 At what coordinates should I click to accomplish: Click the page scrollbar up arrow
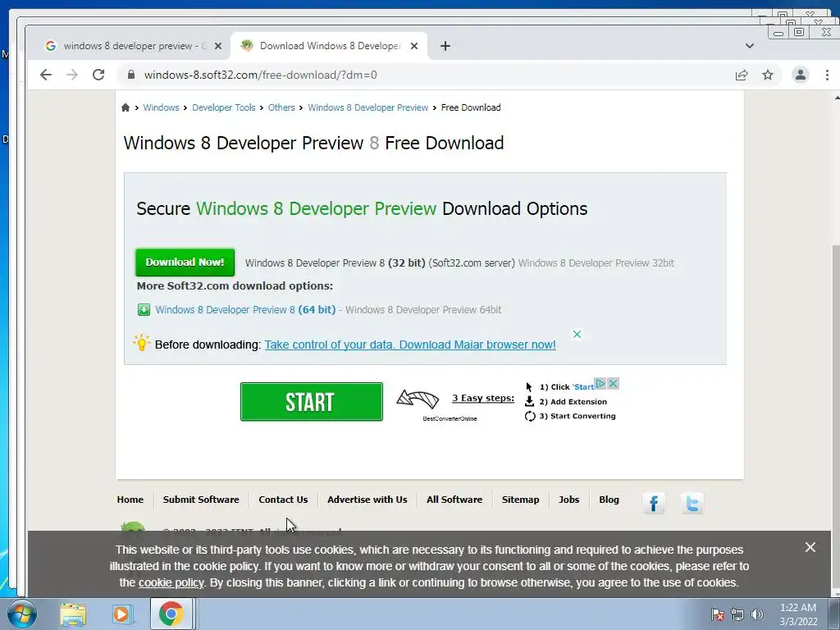point(837,98)
